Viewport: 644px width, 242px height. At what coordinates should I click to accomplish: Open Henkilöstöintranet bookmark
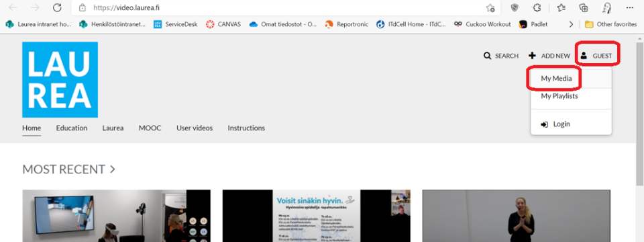113,24
